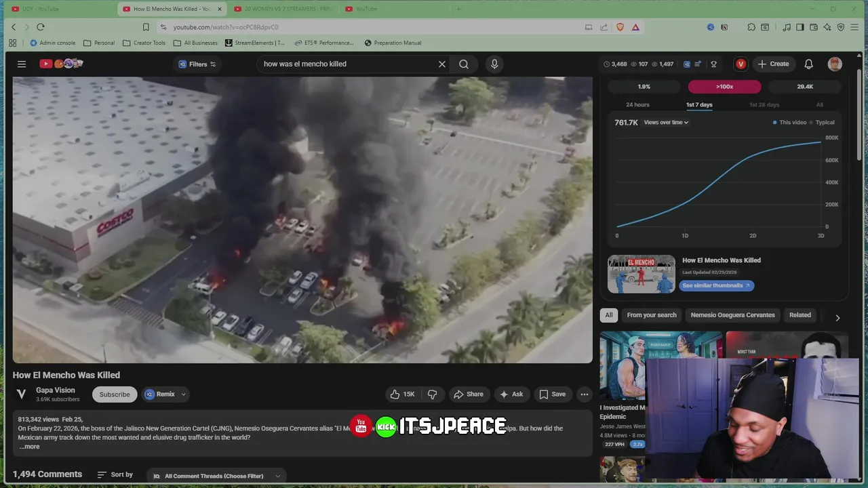This screenshot has width=868, height=488.
Task: Submit search with the magnifier icon
Action: [464, 64]
